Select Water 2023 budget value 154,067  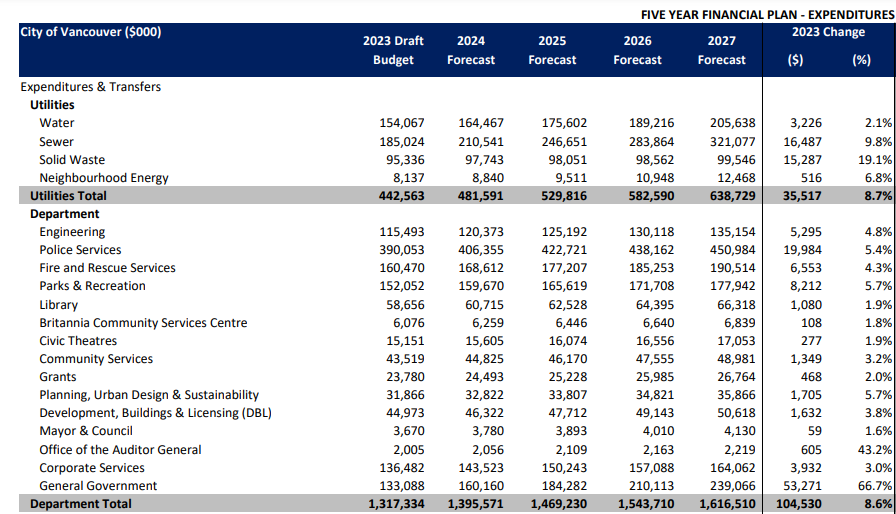[402, 123]
